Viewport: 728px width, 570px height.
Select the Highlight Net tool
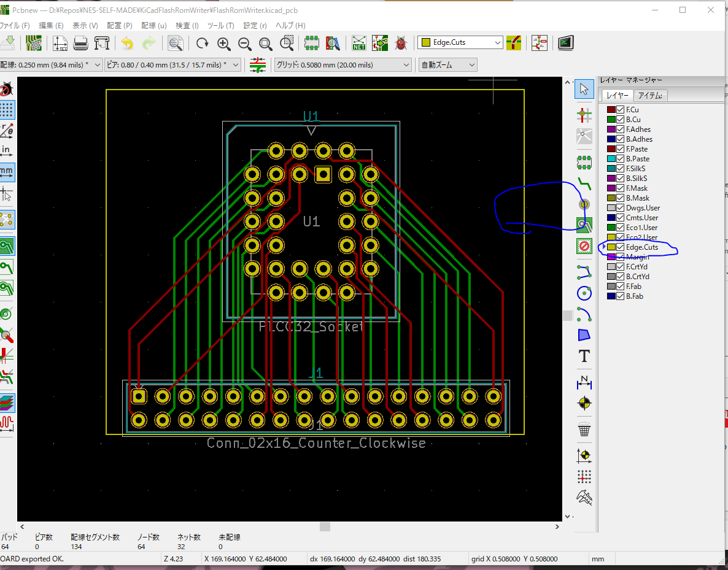click(x=584, y=115)
